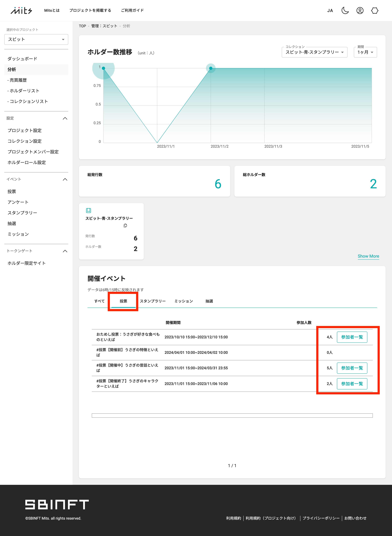Open the 期間 '1ヶ月' dropdown
Image resolution: width=392 pixels, height=536 pixels.
[x=365, y=52]
